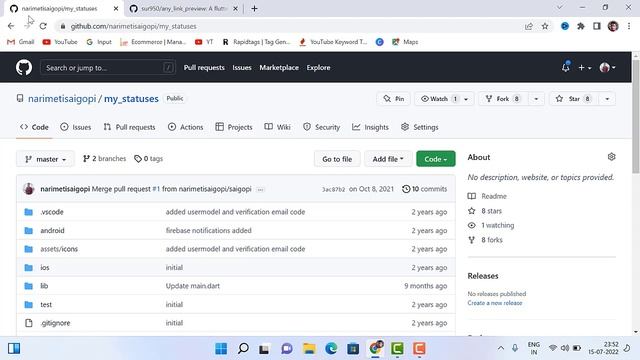Open the master branch selector
Screen dimensions: 640x360
click(45, 159)
